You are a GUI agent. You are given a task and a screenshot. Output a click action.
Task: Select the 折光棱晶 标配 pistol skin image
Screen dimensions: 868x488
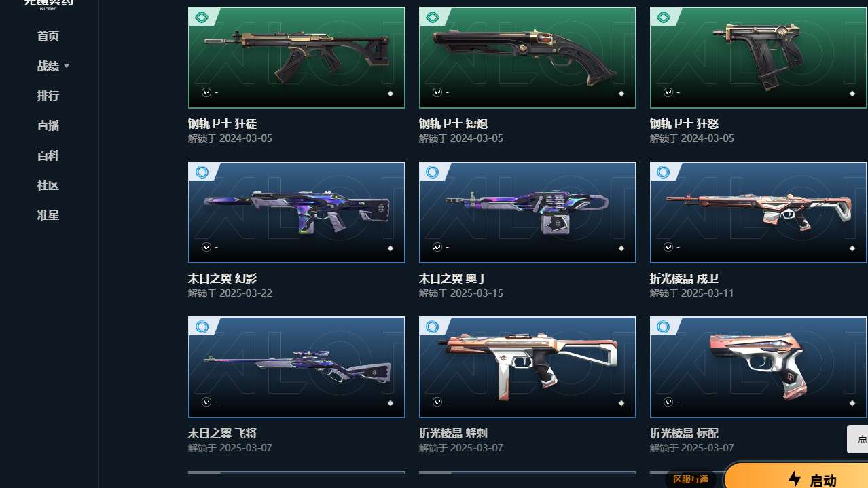(x=758, y=367)
